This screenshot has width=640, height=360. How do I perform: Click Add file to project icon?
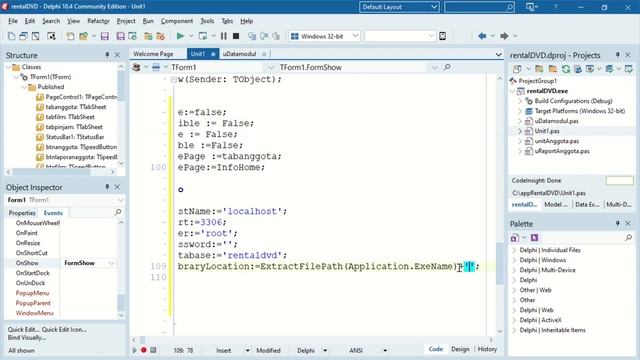tap(148, 36)
